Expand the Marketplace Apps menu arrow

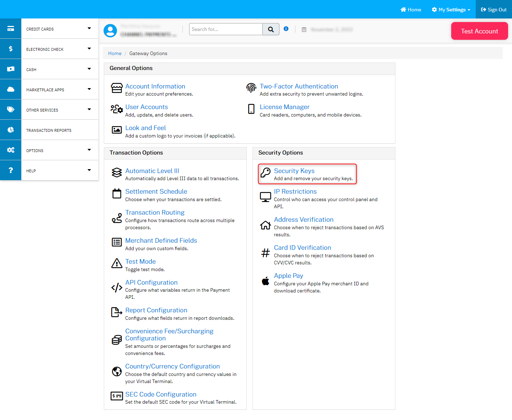[89, 89]
